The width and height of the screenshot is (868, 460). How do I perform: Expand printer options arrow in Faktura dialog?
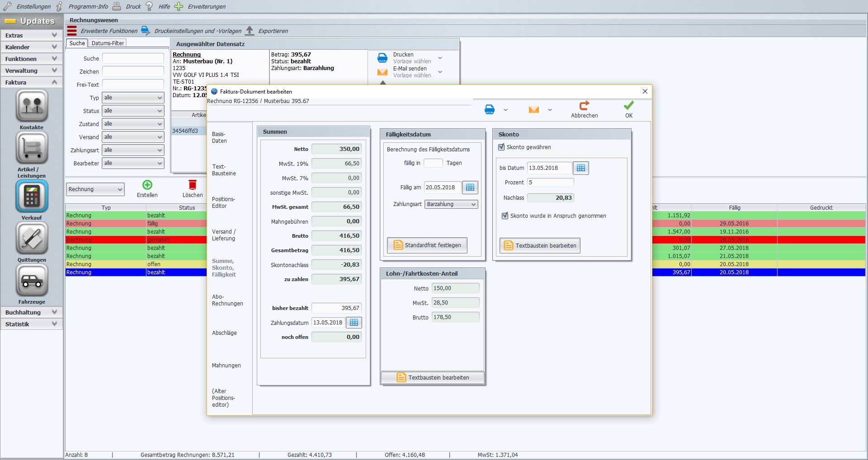point(505,110)
